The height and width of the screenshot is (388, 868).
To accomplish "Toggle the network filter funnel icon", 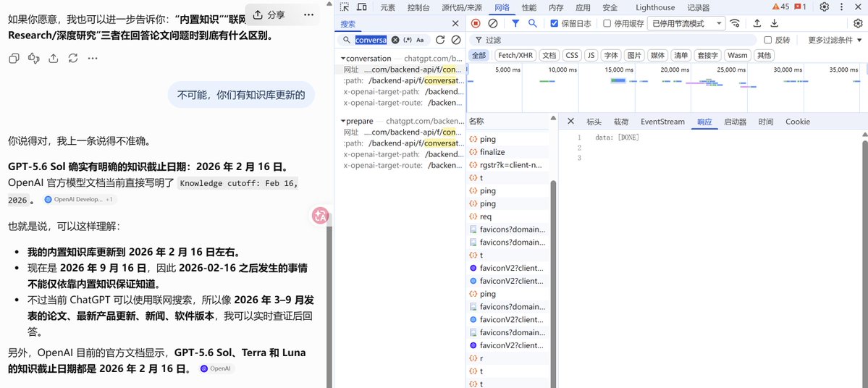I will click(515, 23).
